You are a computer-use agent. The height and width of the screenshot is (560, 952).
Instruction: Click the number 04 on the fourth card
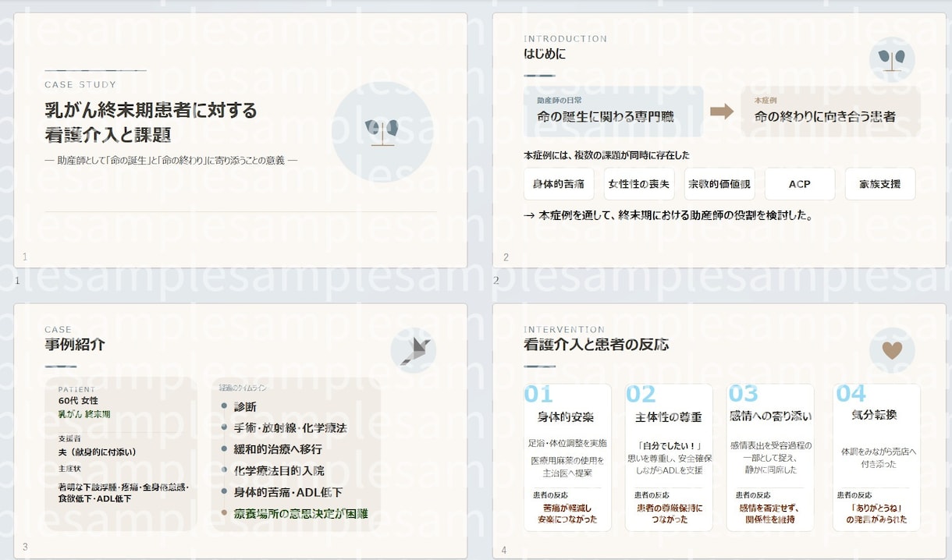[x=851, y=394]
